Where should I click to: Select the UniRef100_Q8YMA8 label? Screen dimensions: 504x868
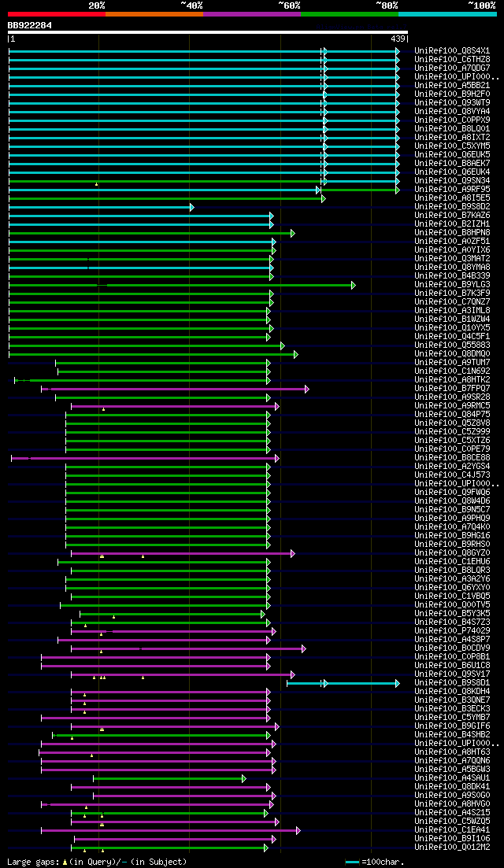[x=452, y=268]
